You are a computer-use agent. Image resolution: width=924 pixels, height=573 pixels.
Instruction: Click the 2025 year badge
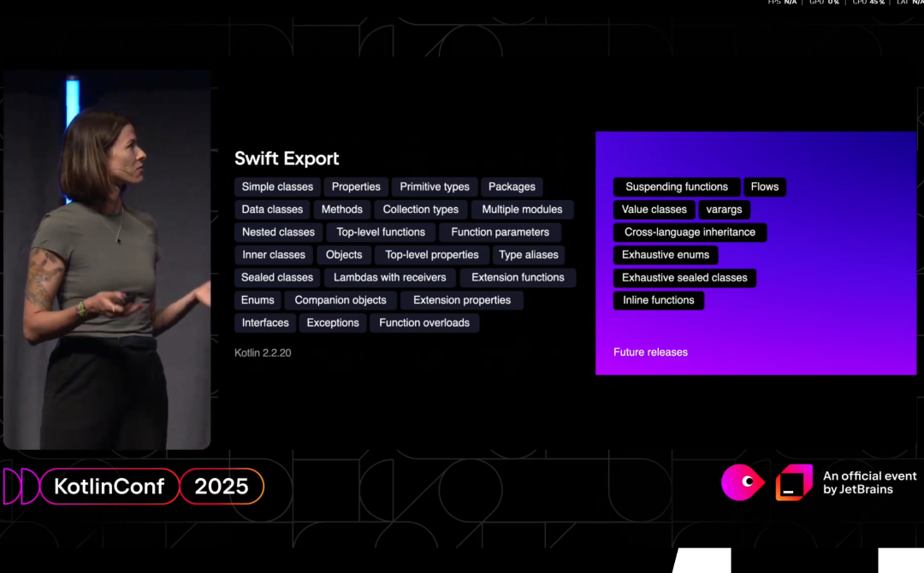point(222,487)
